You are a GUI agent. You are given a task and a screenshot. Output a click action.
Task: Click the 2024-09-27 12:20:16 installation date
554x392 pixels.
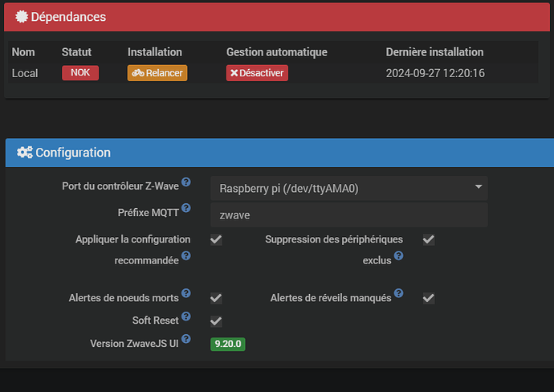pos(435,73)
